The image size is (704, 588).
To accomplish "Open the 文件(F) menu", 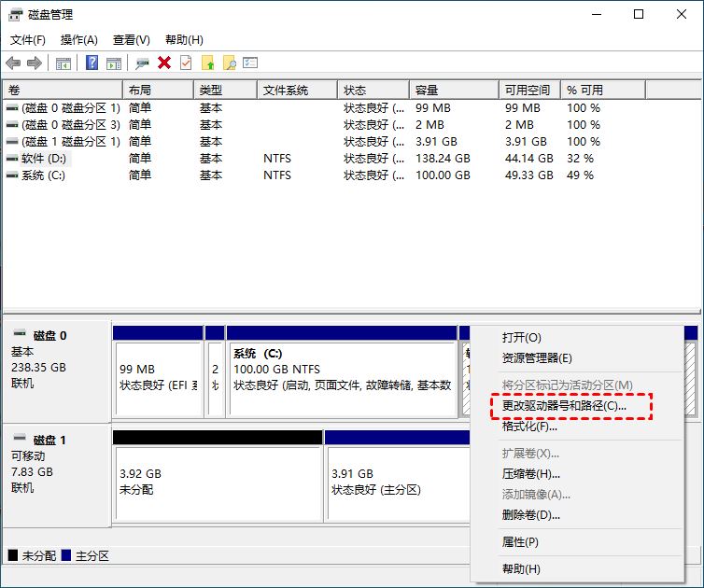I will pyautogui.click(x=28, y=40).
